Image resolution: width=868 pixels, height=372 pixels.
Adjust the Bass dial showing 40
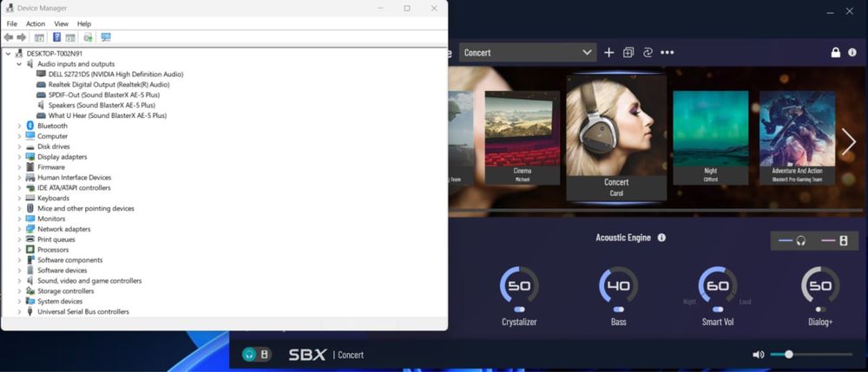618,285
